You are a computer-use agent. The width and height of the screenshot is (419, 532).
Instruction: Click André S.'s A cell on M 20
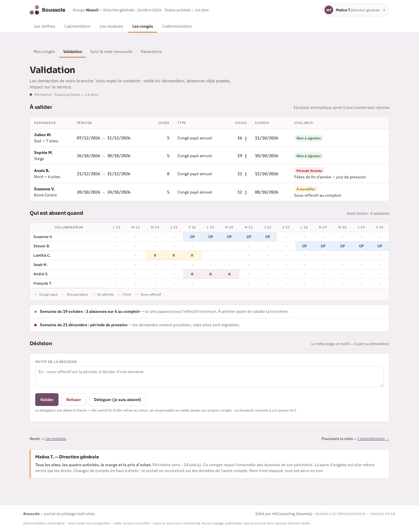229,274
